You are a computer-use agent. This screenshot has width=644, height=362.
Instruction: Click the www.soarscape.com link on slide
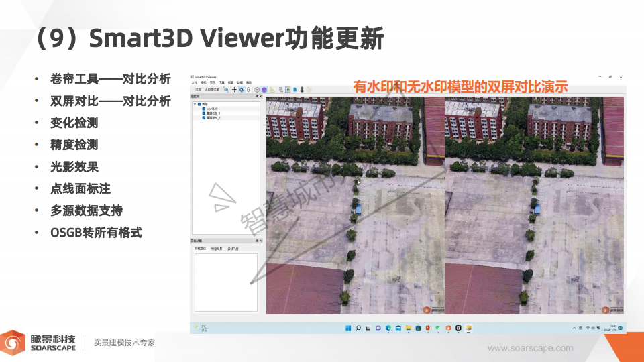point(530,348)
